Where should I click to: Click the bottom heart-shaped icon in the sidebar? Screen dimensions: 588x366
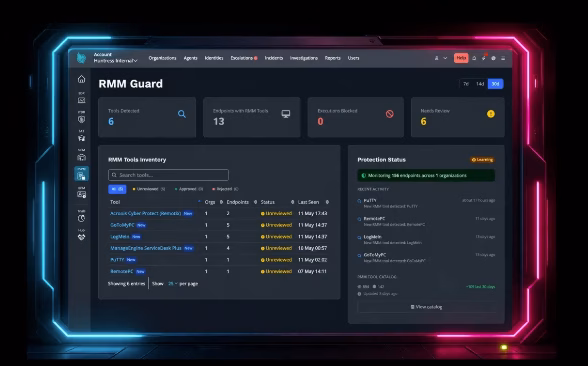click(81, 237)
